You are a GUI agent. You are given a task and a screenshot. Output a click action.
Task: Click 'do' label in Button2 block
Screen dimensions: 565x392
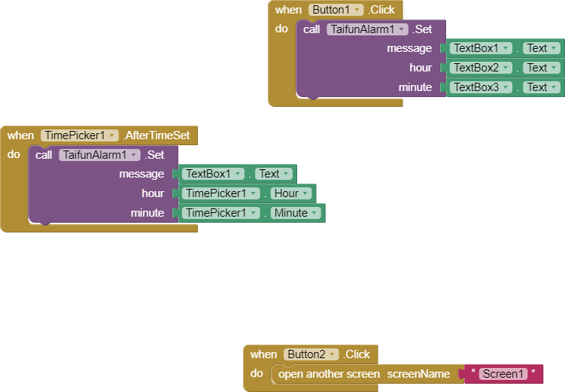(x=257, y=373)
